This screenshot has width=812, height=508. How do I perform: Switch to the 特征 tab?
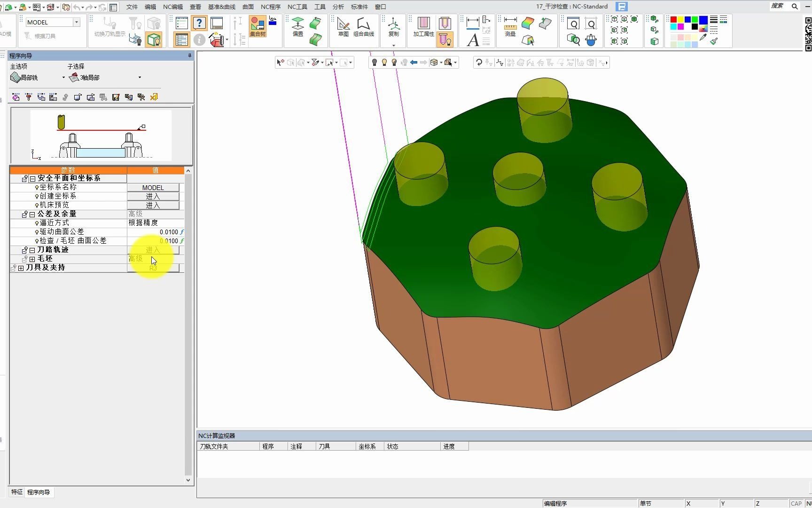point(17,492)
